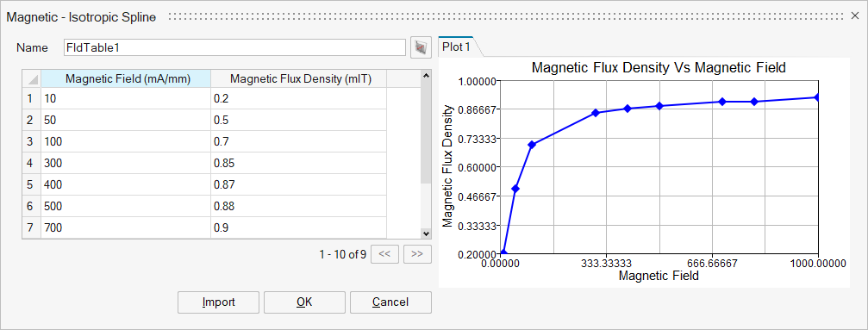The width and height of the screenshot is (868, 330).
Task: Click the table scrollbar down arrow
Action: 426,233
